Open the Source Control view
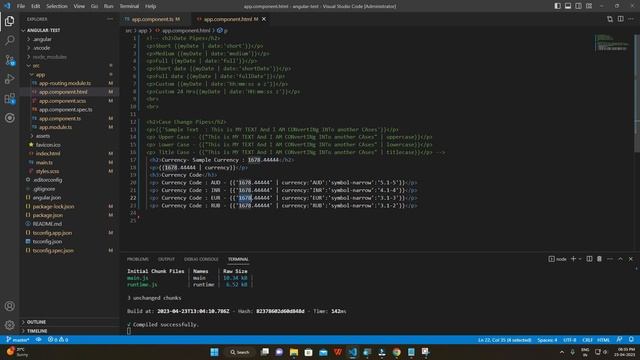Viewport: 640px width, 360px height. coord(9,60)
